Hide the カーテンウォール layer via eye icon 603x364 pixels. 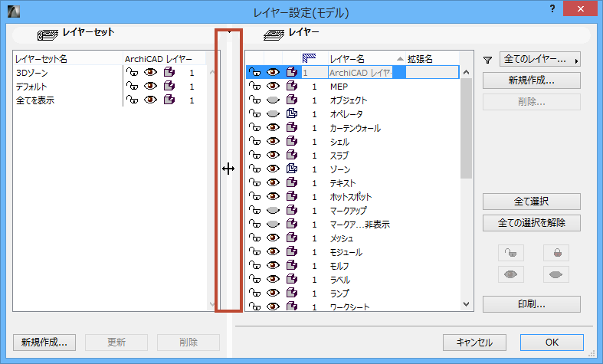[273, 127]
